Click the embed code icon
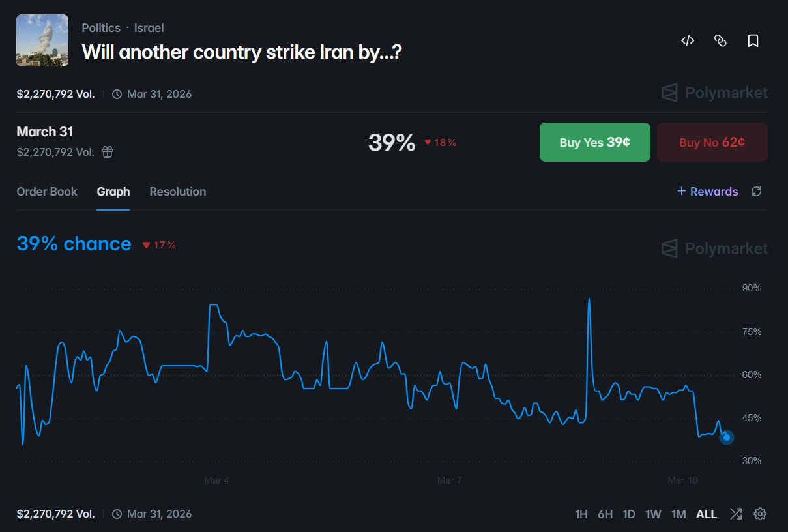The height and width of the screenshot is (532, 788). [688, 41]
